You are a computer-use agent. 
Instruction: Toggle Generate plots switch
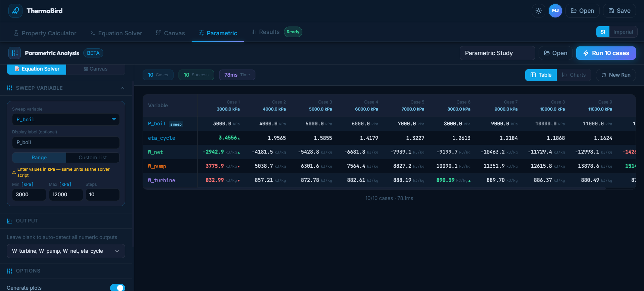117,288
